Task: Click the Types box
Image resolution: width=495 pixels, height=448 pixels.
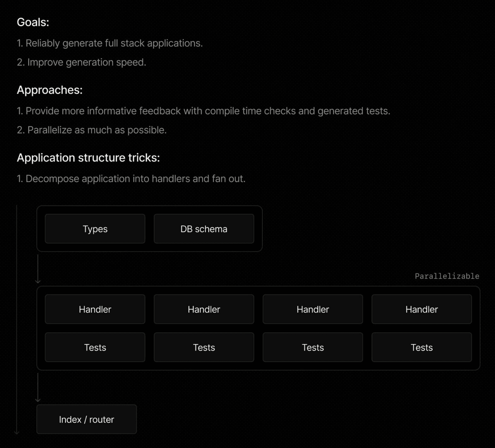Action: tap(95, 229)
